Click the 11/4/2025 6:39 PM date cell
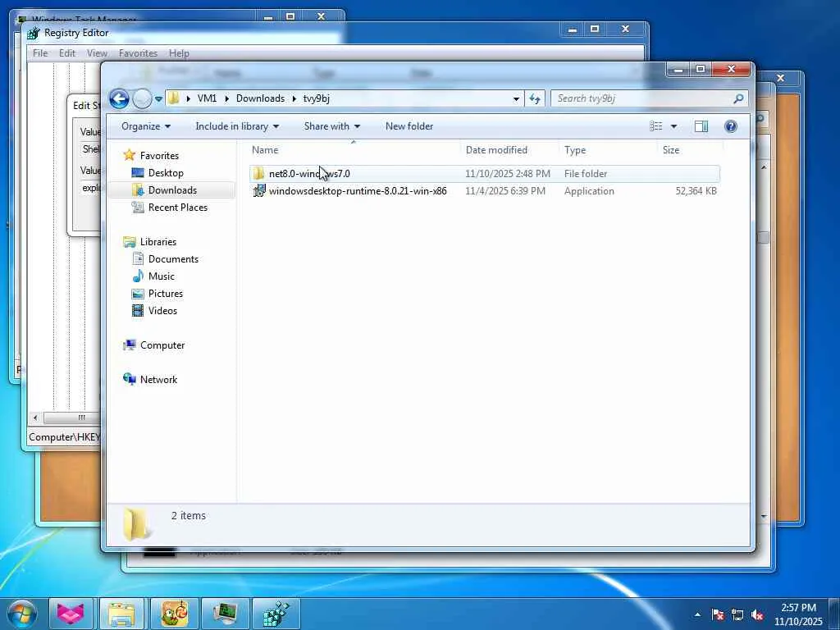The height and width of the screenshot is (630, 840). tap(505, 190)
